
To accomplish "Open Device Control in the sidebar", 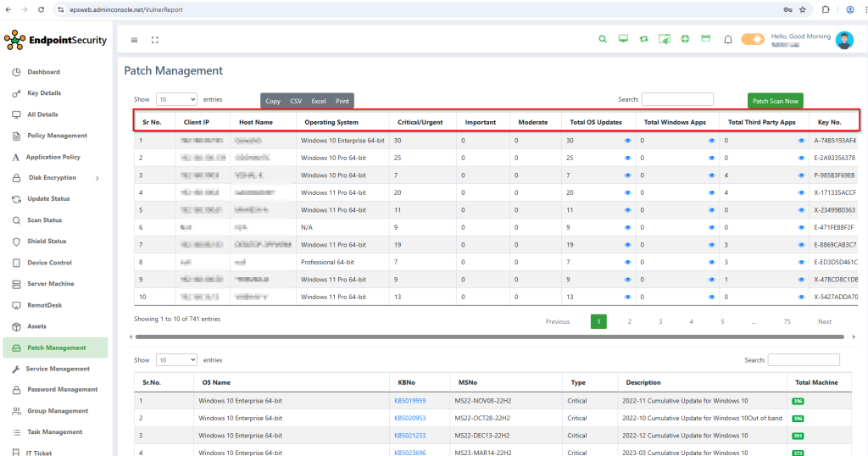I will [x=49, y=263].
